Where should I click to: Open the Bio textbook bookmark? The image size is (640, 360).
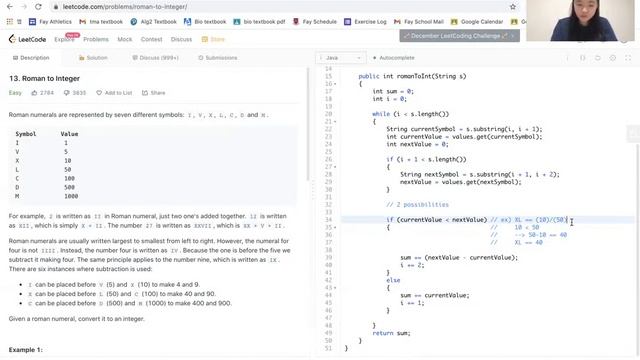(x=205, y=22)
